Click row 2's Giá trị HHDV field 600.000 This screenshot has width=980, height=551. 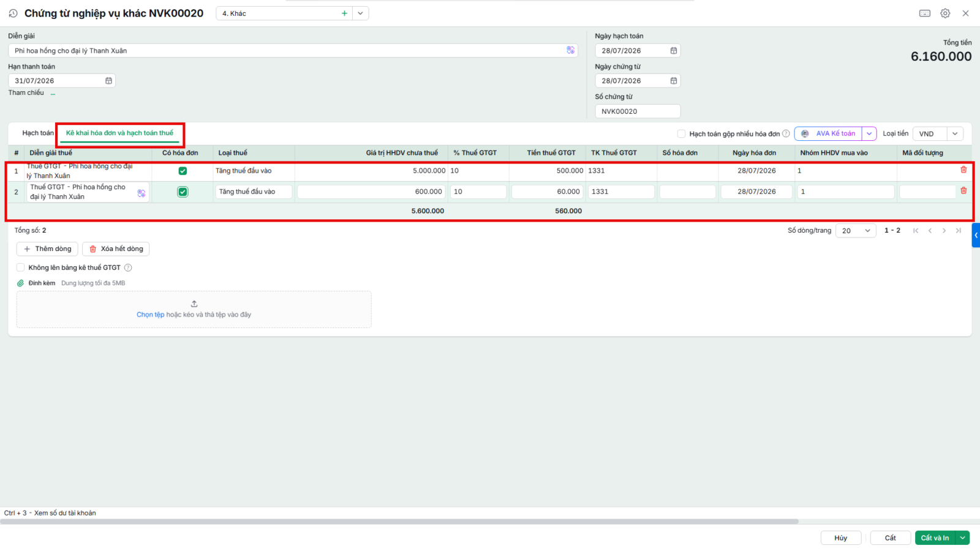(x=371, y=192)
